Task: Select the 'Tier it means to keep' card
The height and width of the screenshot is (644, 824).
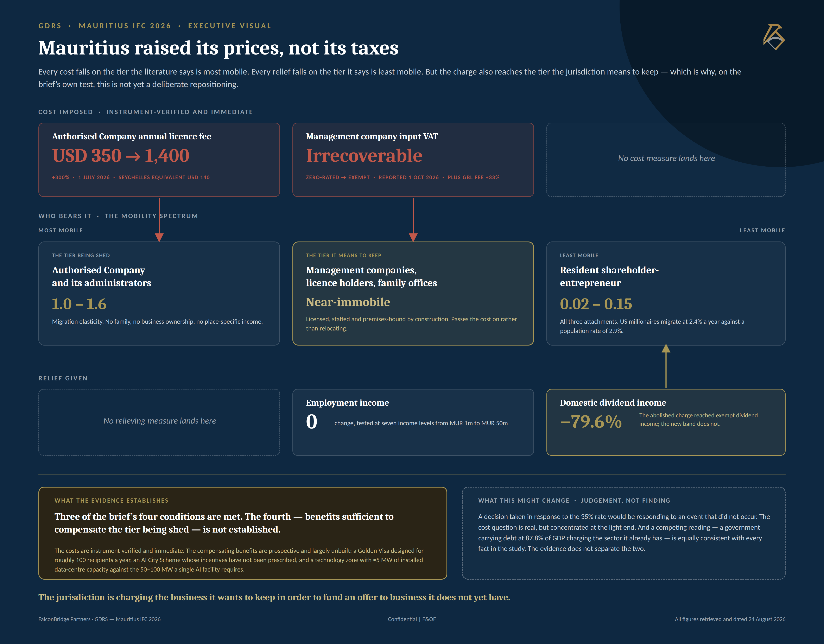Action: click(413, 293)
